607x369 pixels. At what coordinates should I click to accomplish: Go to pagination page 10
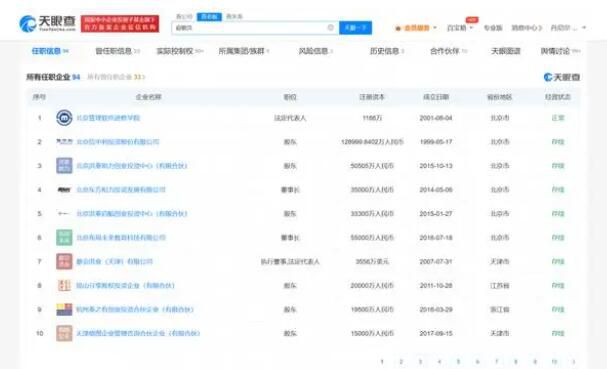click(x=554, y=362)
